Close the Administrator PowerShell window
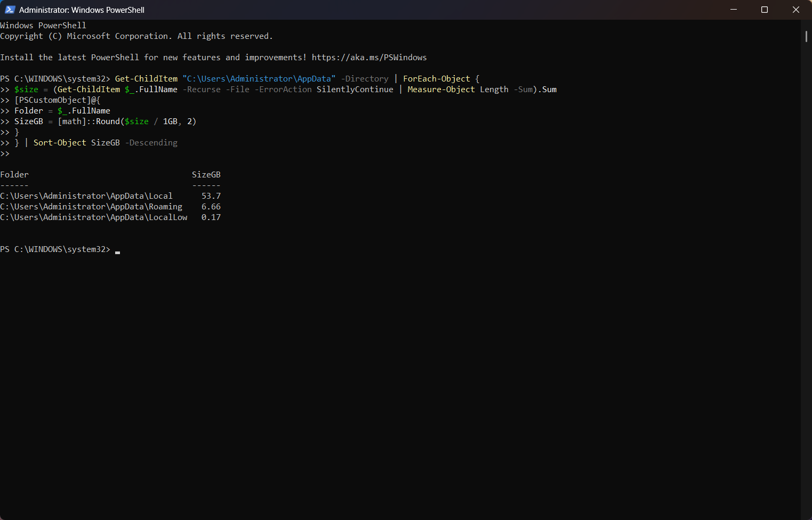Screen dimensions: 812x520 pos(796,10)
